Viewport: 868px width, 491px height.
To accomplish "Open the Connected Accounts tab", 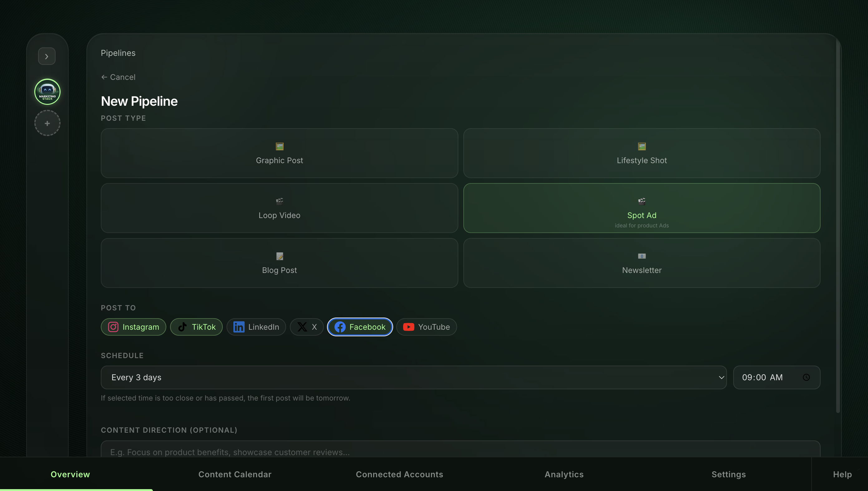I will (x=399, y=474).
